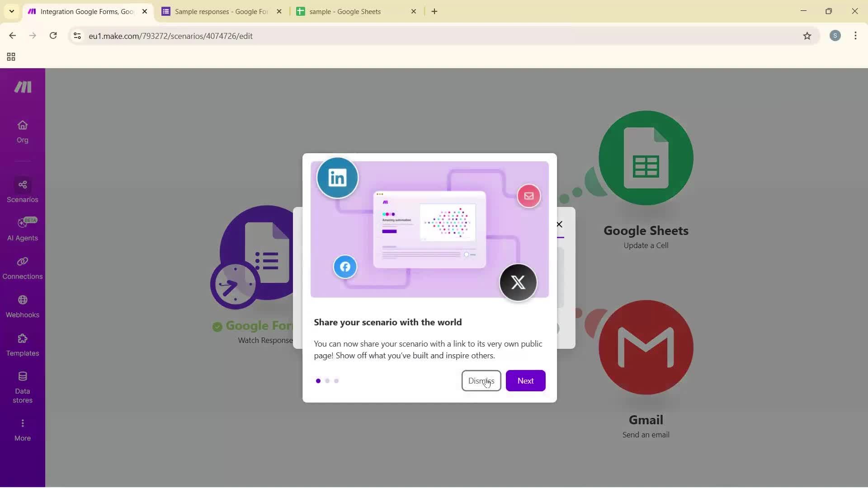Select the Org sidebar icon
Viewport: 868px width, 488px height.
coord(22,131)
